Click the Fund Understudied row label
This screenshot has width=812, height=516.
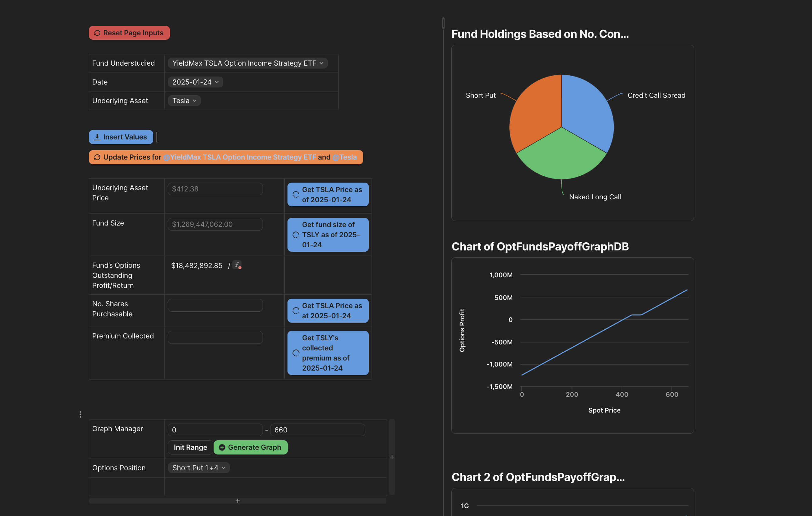124,63
